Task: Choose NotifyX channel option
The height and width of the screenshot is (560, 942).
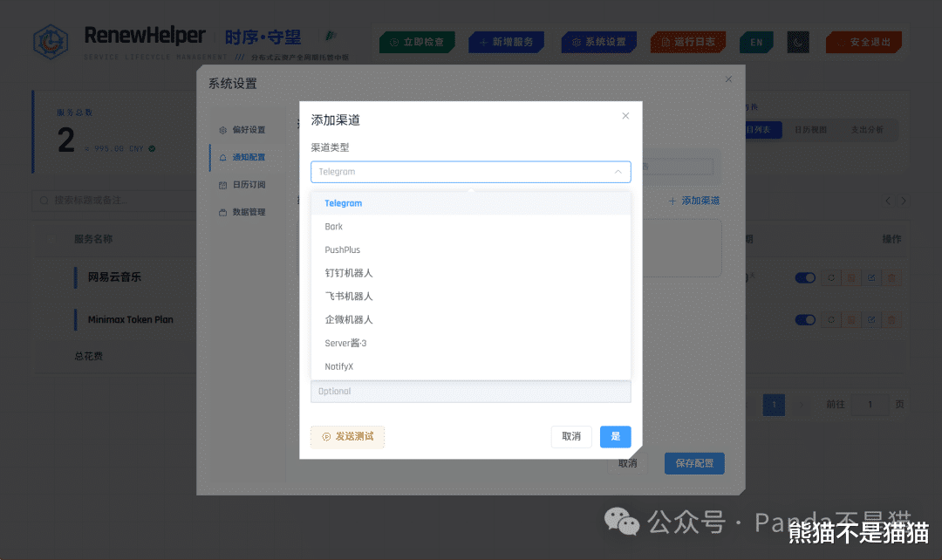Action: coord(470,366)
